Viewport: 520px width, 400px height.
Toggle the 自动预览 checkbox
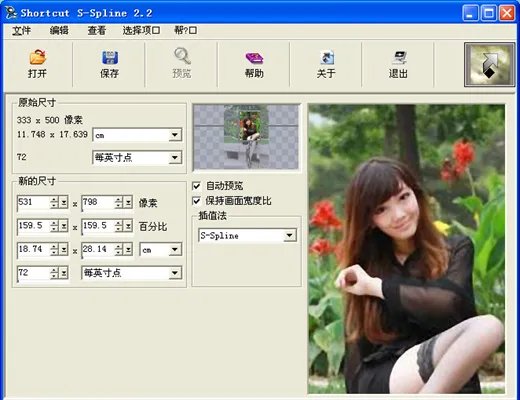(196, 186)
